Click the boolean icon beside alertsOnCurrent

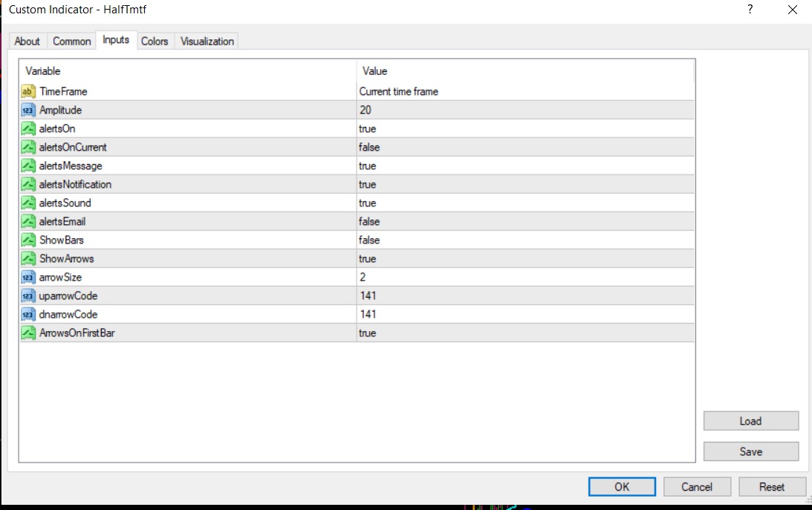point(28,148)
